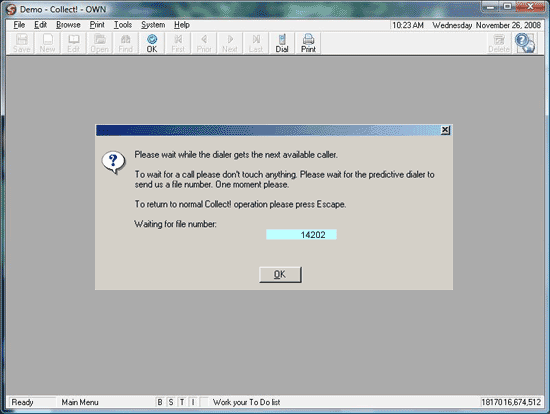Open the Browse menu

point(68,25)
